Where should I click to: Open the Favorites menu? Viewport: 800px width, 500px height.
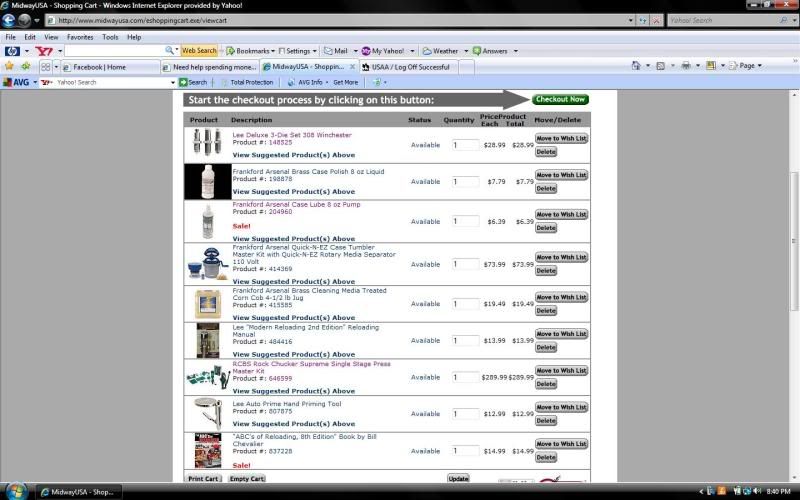80,37
